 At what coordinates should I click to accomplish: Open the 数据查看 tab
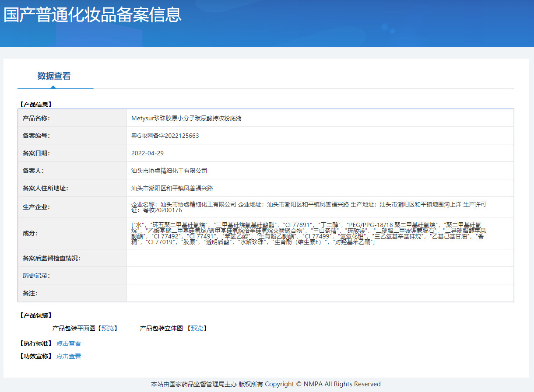click(54, 76)
